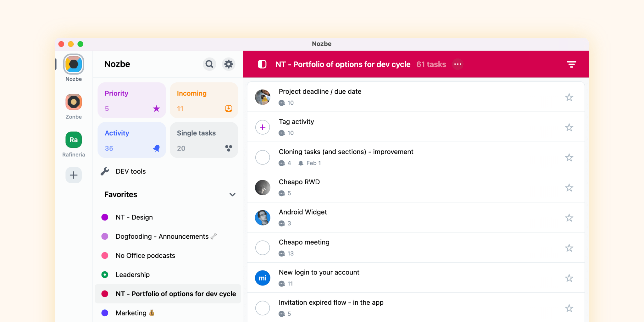This screenshot has width=644, height=322.
Task: Open the search magnifier icon
Action: point(209,64)
